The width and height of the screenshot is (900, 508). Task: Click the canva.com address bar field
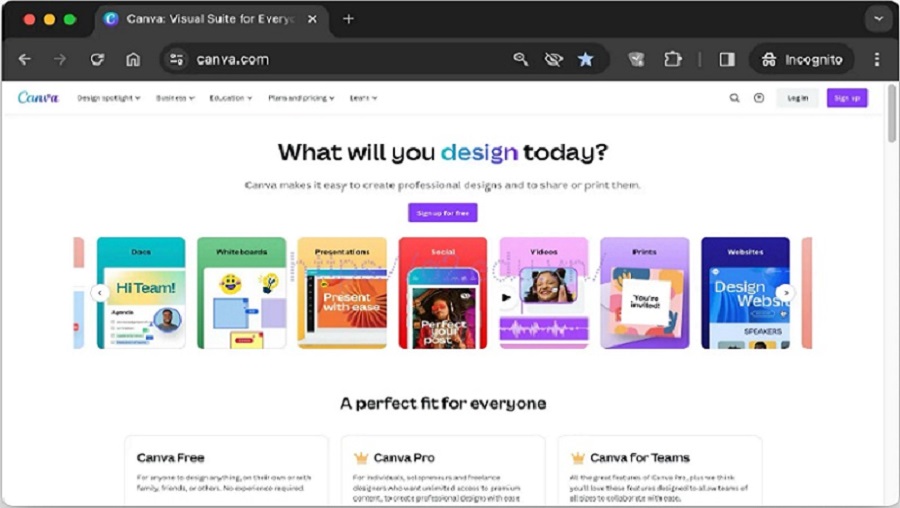(344, 59)
